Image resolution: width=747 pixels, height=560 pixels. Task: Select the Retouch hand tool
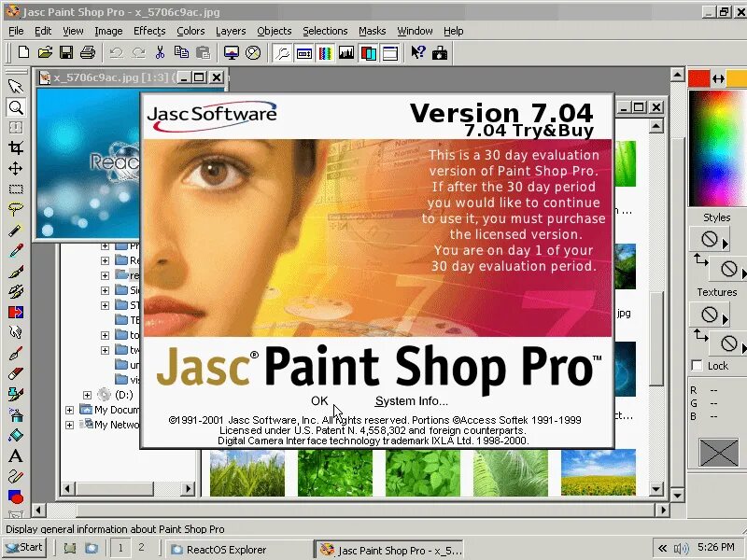(16, 332)
